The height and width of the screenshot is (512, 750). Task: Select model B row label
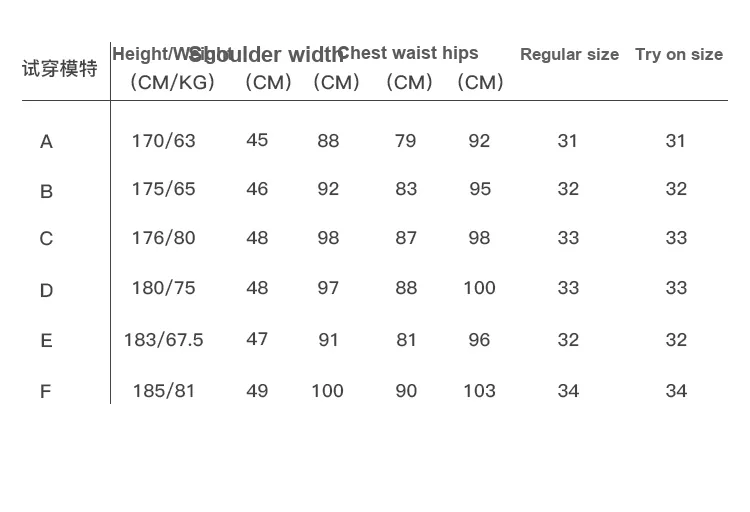[x=46, y=191]
